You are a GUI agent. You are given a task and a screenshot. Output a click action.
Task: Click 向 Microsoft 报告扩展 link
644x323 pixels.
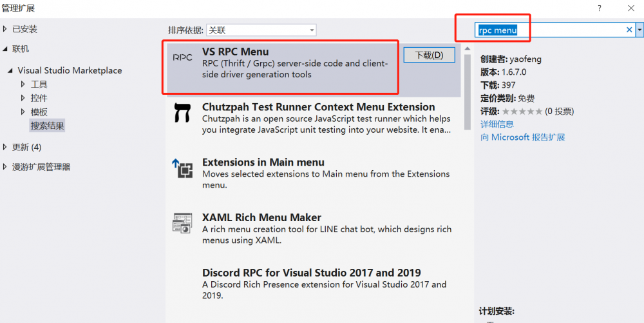(x=523, y=137)
